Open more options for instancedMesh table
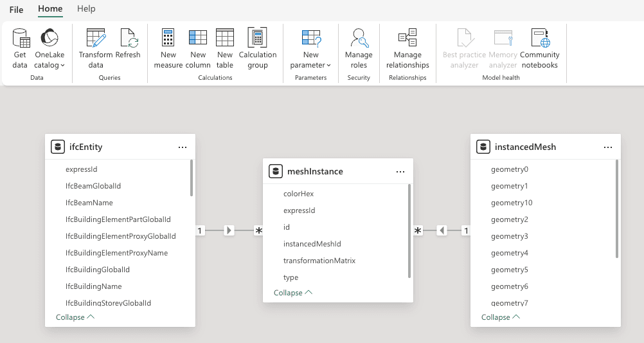Screen dimensions: 644x343 (608, 147)
